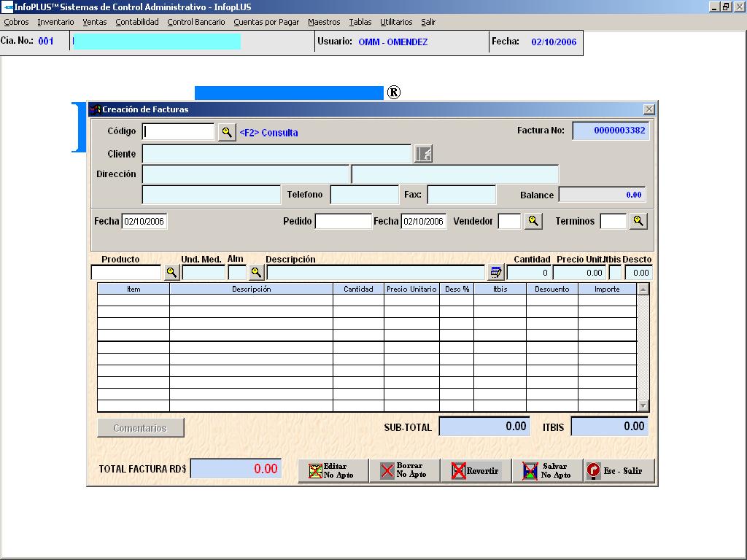The image size is (747, 560).
Task: Click the Itbis entry box
Action: (615, 273)
